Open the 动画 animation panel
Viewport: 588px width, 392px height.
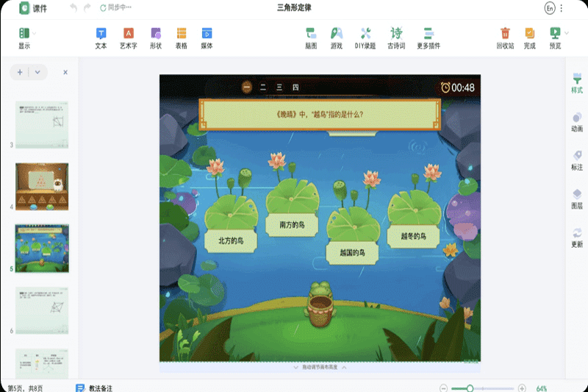point(577,122)
